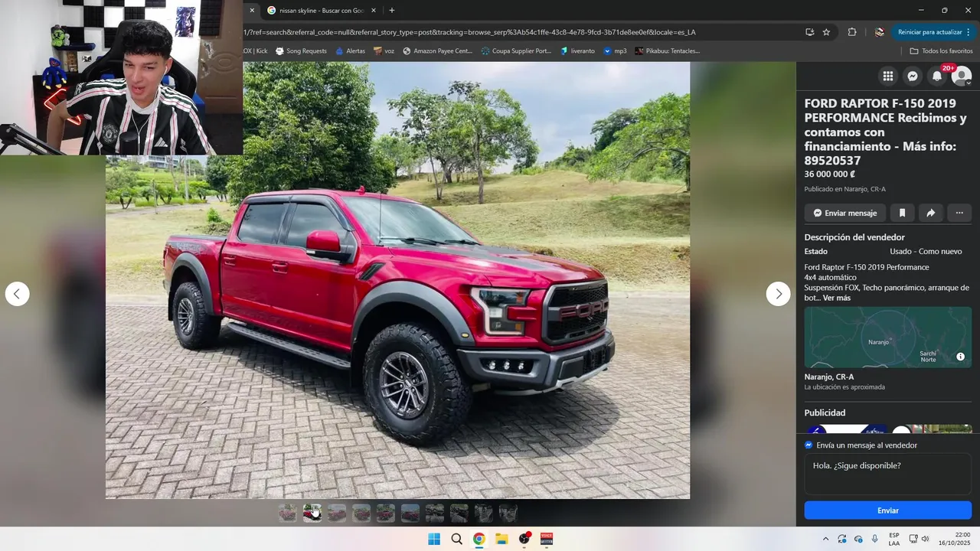Go to the previous listing photo

coord(18,294)
